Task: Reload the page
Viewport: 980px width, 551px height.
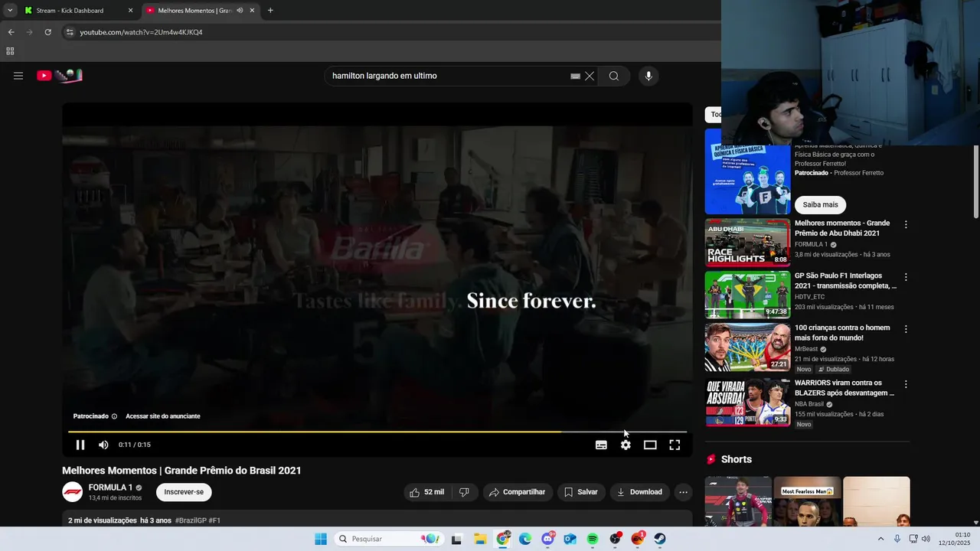Action: (47, 32)
